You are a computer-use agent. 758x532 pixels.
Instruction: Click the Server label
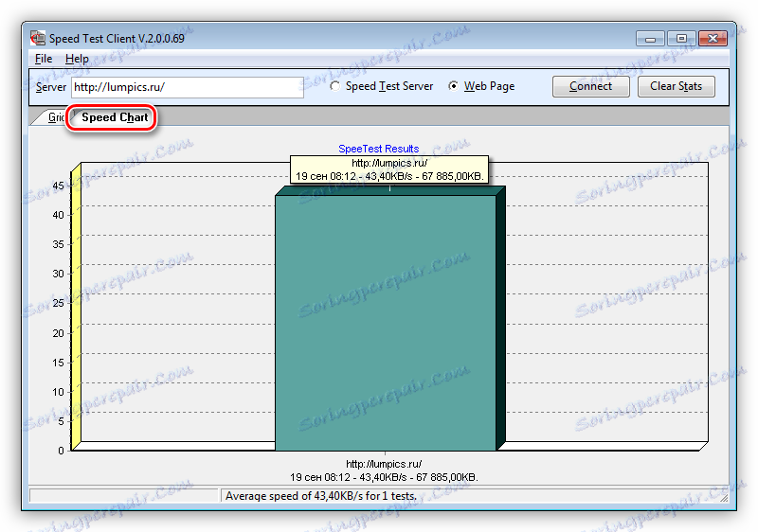[x=51, y=87]
